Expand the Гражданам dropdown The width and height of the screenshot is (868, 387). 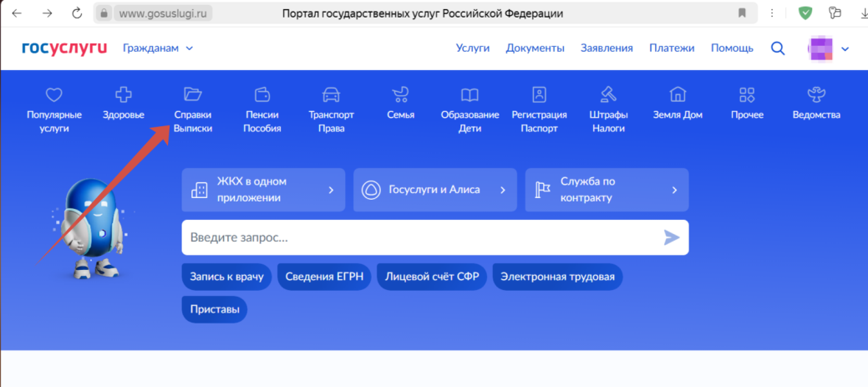158,48
